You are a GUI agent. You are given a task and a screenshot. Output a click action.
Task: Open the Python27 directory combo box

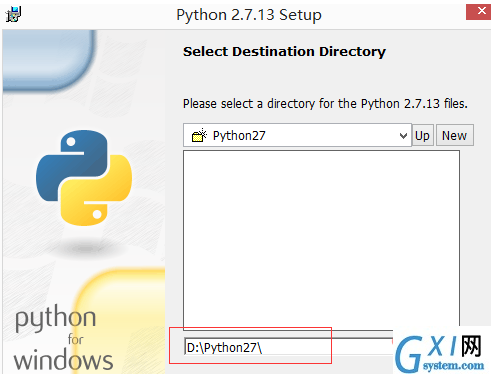point(297,135)
